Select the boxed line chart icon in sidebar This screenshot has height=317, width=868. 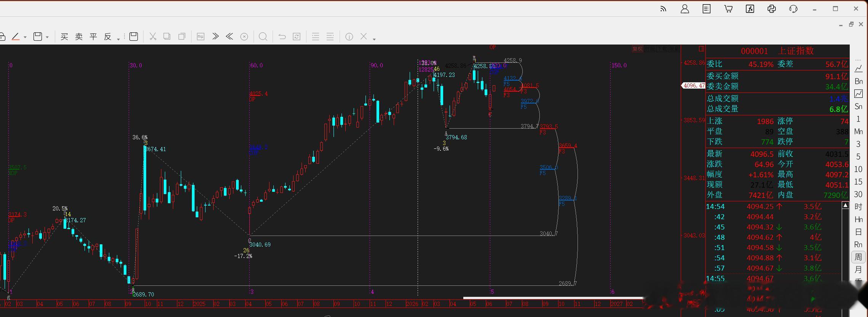point(858,94)
